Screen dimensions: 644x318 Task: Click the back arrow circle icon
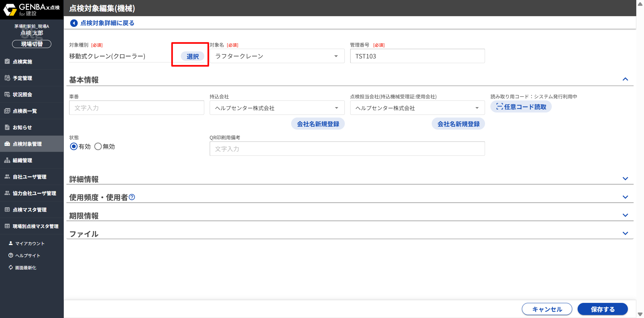click(74, 23)
